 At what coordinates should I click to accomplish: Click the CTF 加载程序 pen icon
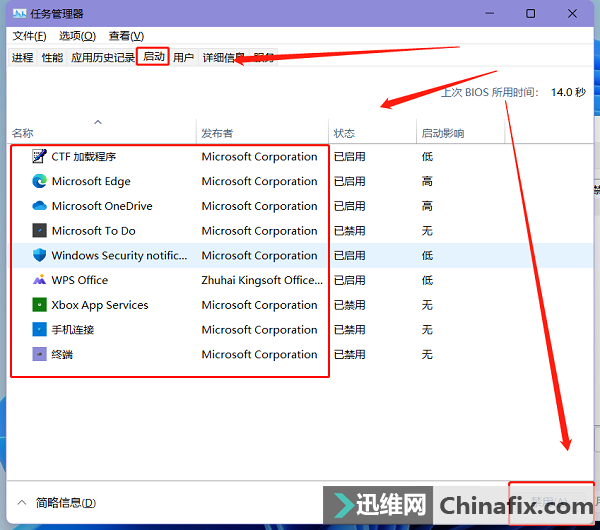pos(39,157)
